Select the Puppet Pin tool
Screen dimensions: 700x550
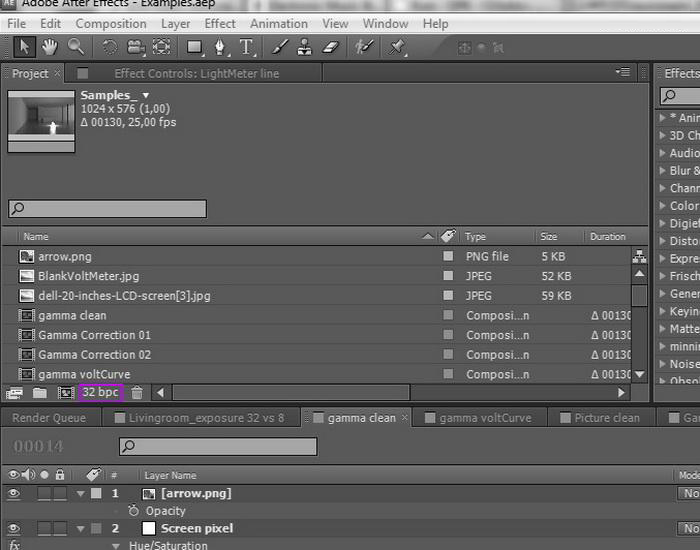tap(397, 47)
